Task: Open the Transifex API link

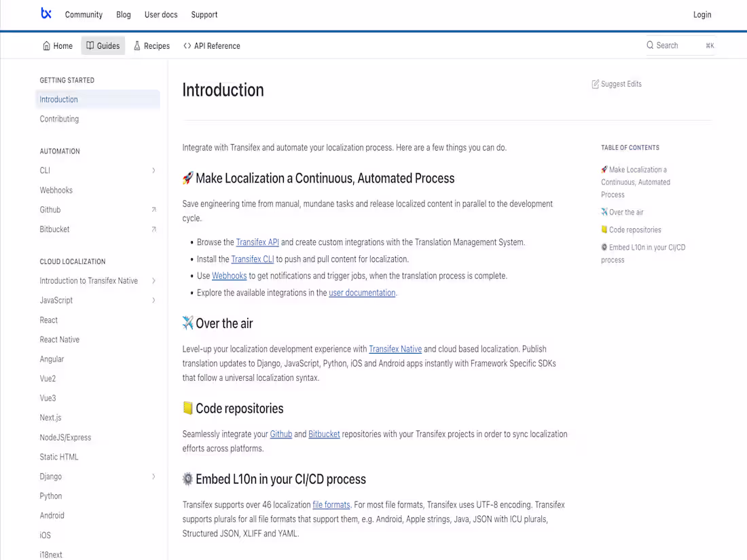Action: pyautogui.click(x=257, y=242)
